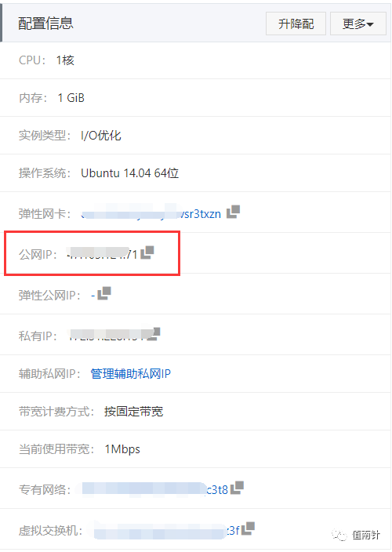
Task: Click the dash value next to 弹性公网IP
Action: [93, 295]
